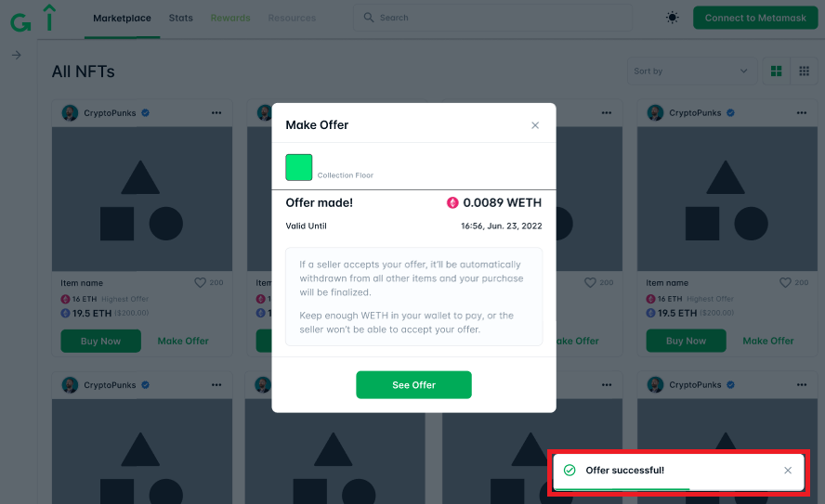Close the Make Offer dialog
Viewport: 825px width, 504px height.
pos(535,125)
